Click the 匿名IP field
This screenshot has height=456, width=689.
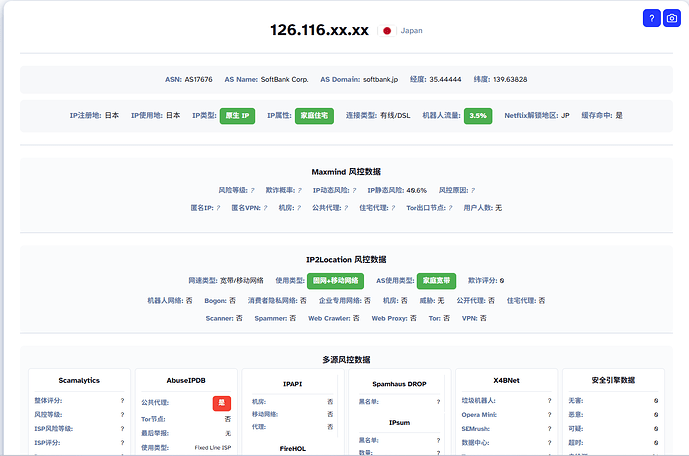pos(205,208)
